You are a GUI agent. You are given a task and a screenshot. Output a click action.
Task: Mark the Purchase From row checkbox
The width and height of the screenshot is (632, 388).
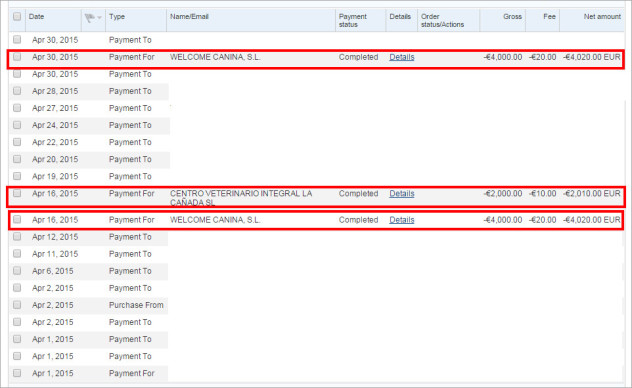coord(17,305)
